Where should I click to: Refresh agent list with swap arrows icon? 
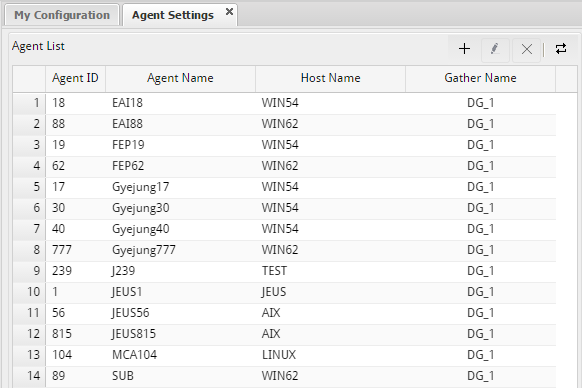561,49
